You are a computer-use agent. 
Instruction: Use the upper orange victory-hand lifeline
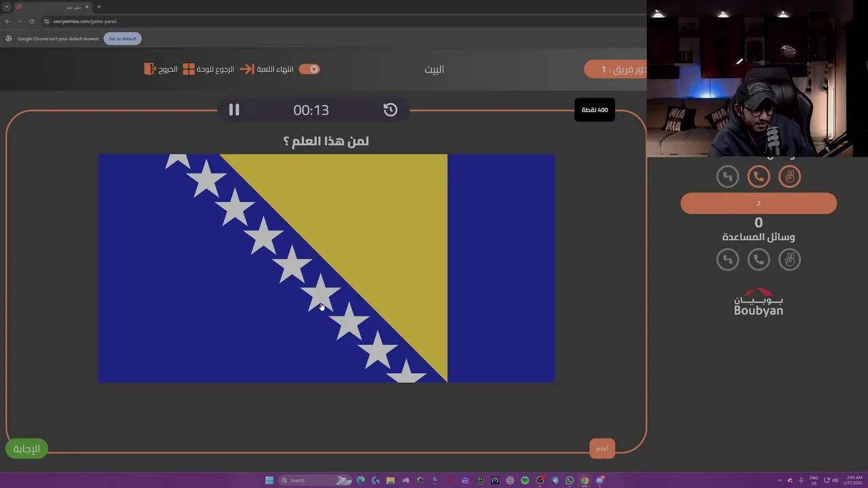click(x=789, y=177)
